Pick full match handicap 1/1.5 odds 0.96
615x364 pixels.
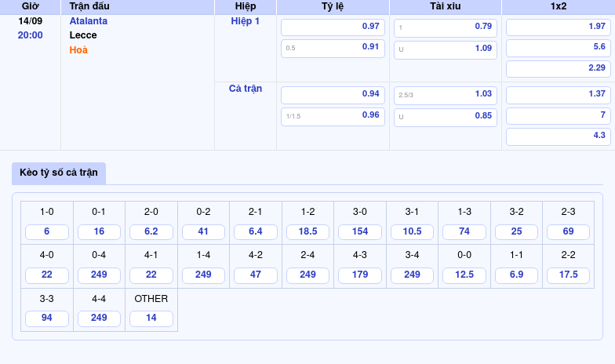tap(333, 116)
